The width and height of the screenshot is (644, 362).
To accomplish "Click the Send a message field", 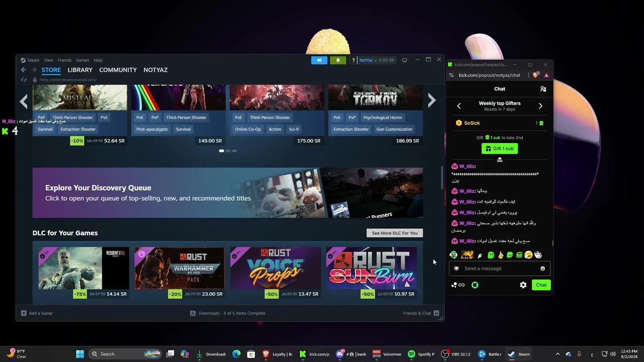I will click(x=500, y=268).
